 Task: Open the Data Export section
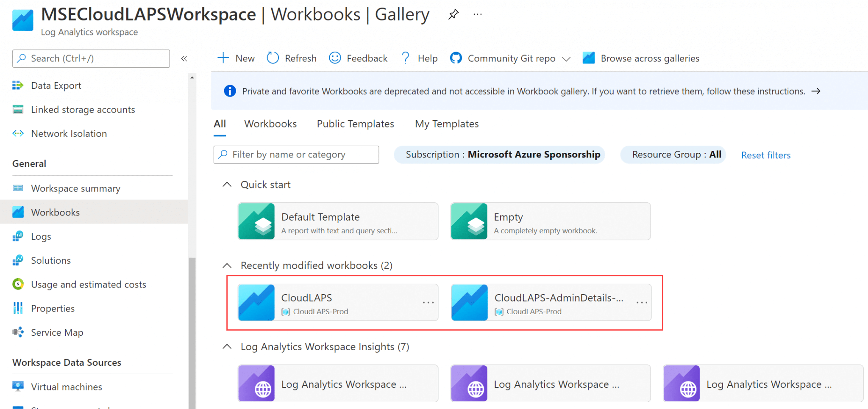pyautogui.click(x=56, y=85)
